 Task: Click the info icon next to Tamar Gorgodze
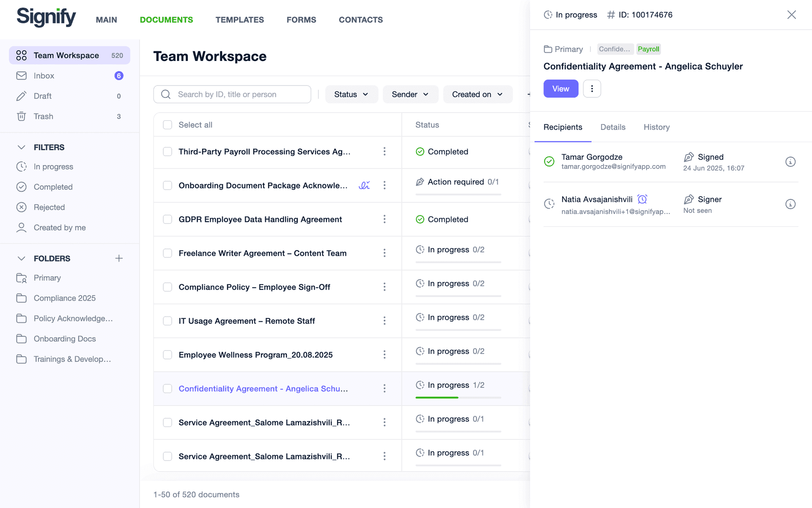click(x=790, y=162)
